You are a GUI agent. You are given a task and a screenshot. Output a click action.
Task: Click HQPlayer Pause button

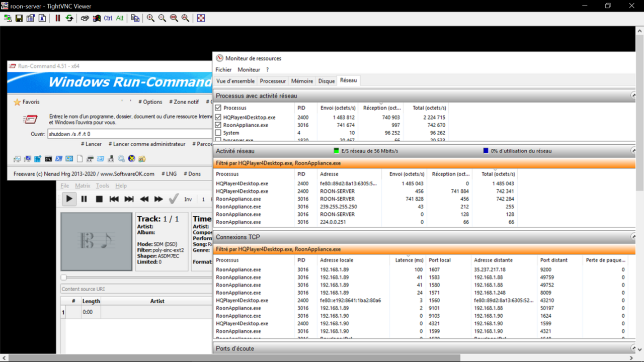[84, 199]
